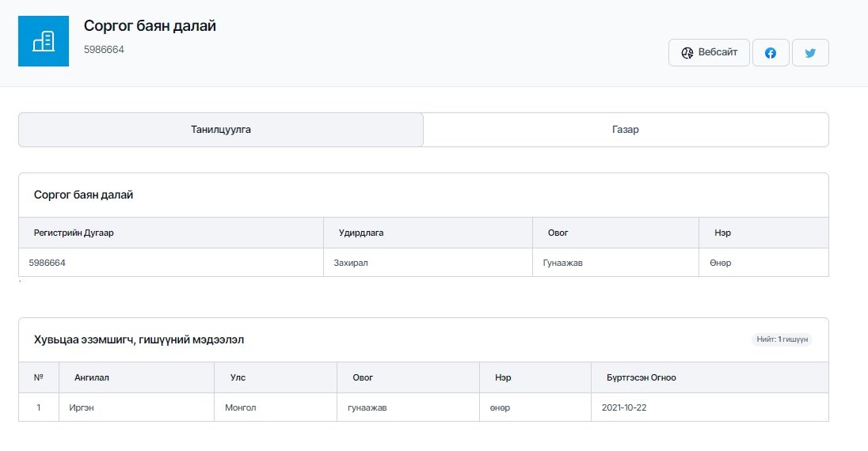This screenshot has width=868, height=451.
Task: Click the 2021-10-22 registration date cell
Action: tap(623, 407)
